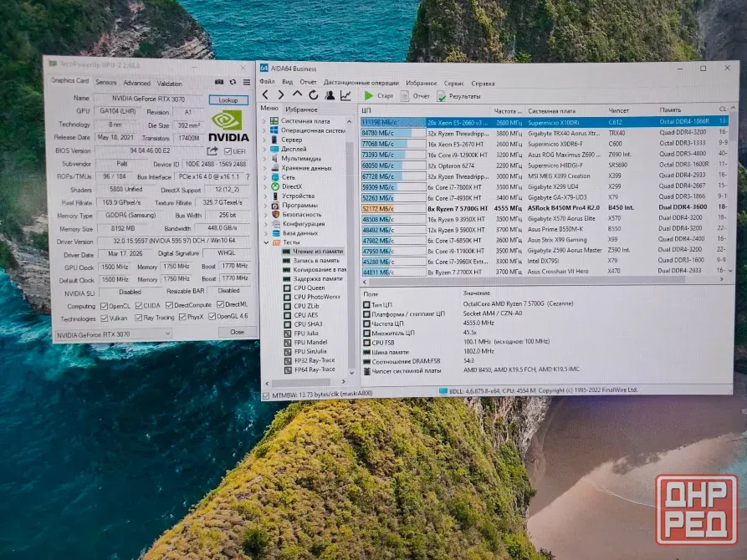Image resolution: width=747 pixels, height=560 pixels.
Task: Start the benchmark with the green Старт icon
Action: pos(368,96)
